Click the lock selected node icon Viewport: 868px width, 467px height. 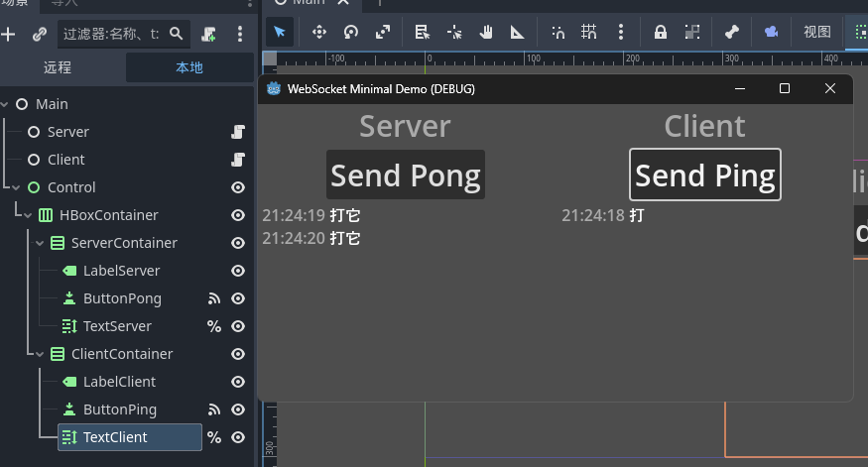click(x=660, y=32)
